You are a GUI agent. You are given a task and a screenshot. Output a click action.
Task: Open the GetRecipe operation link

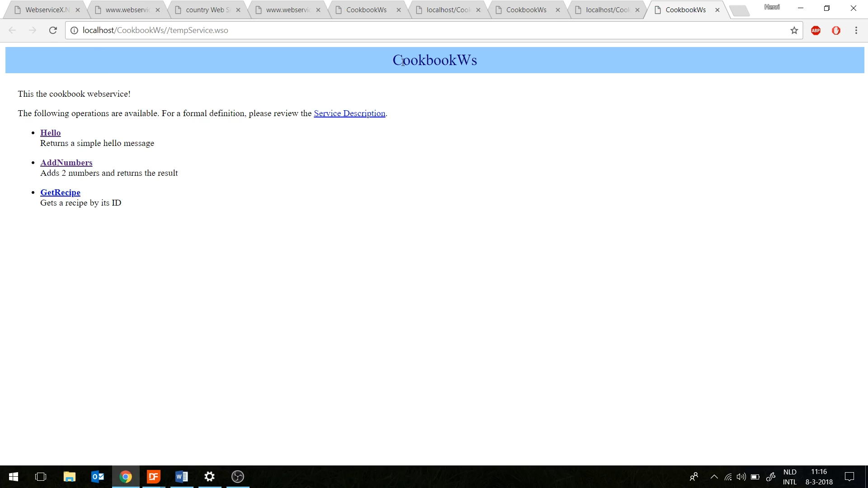(x=60, y=192)
